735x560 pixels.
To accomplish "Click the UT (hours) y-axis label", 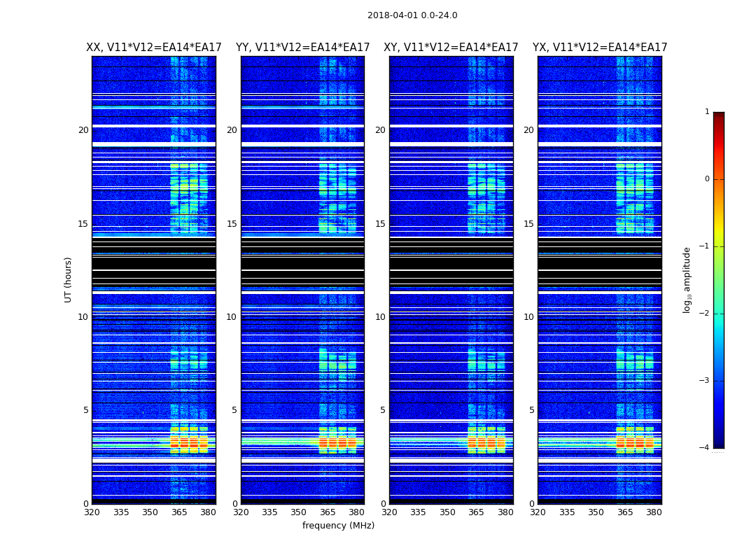I will click(68, 279).
